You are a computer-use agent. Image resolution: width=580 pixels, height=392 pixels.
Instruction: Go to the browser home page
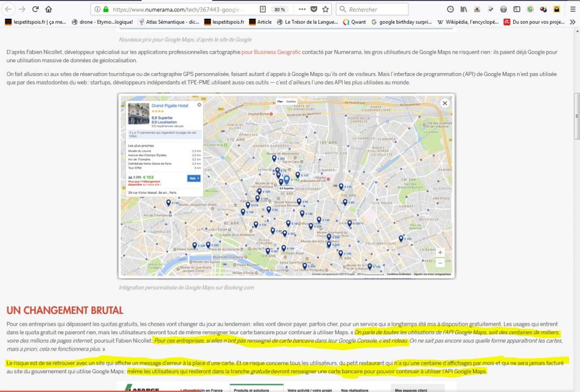click(x=49, y=9)
